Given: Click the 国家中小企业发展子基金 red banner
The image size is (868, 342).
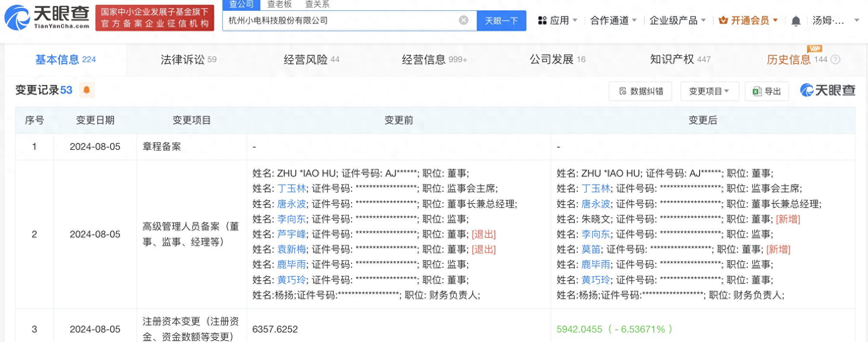Looking at the screenshot, I should 155,18.
